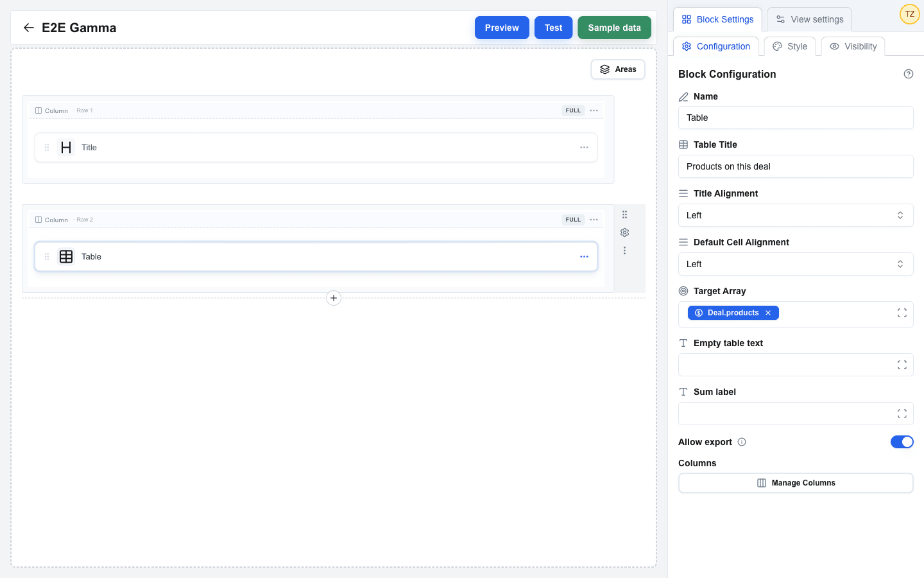Open Row 1 column options menu
924x578 pixels.
[594, 110]
